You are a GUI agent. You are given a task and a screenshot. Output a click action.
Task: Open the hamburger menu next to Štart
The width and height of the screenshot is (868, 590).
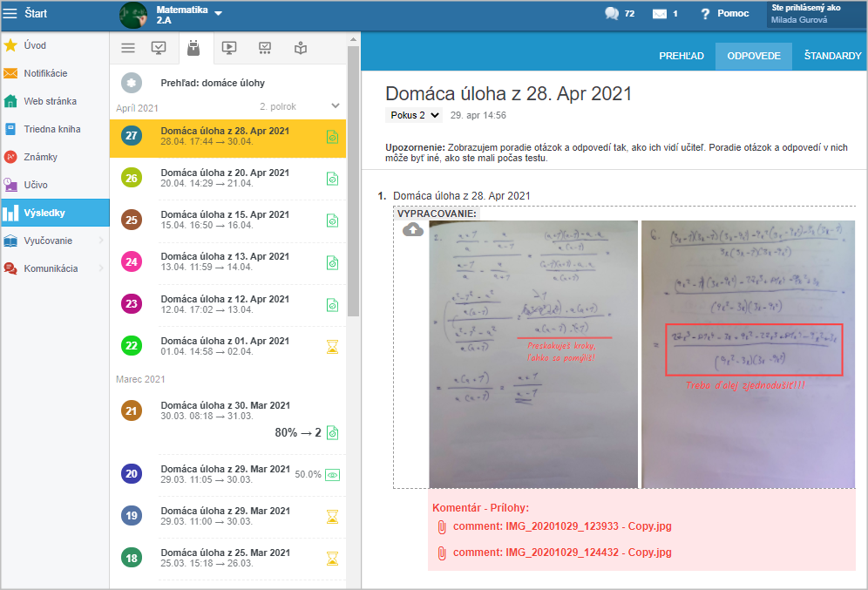[x=10, y=14]
